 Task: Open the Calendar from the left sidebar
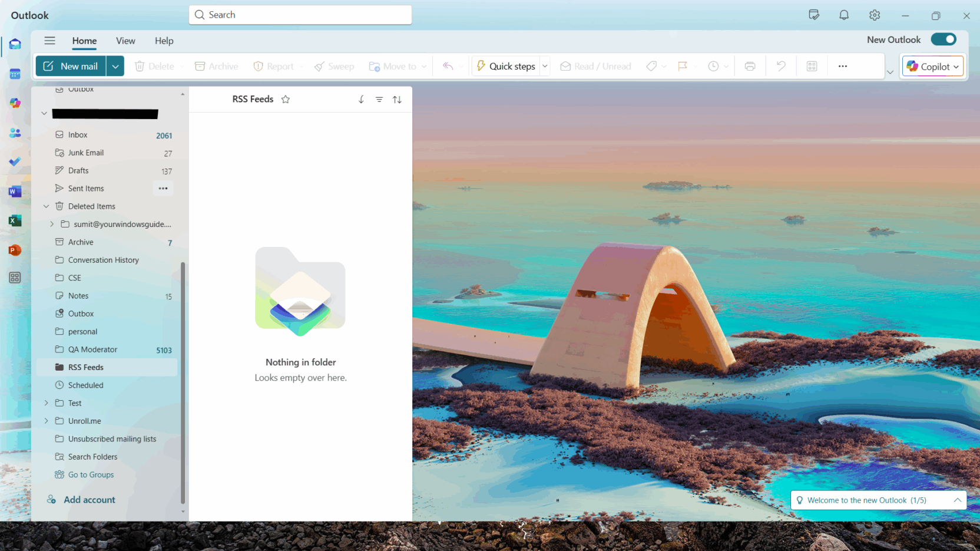pyautogui.click(x=15, y=73)
